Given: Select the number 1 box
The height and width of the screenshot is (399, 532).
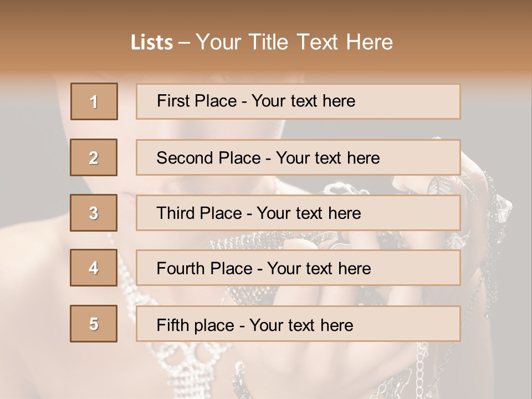Looking at the screenshot, I should pos(94,101).
